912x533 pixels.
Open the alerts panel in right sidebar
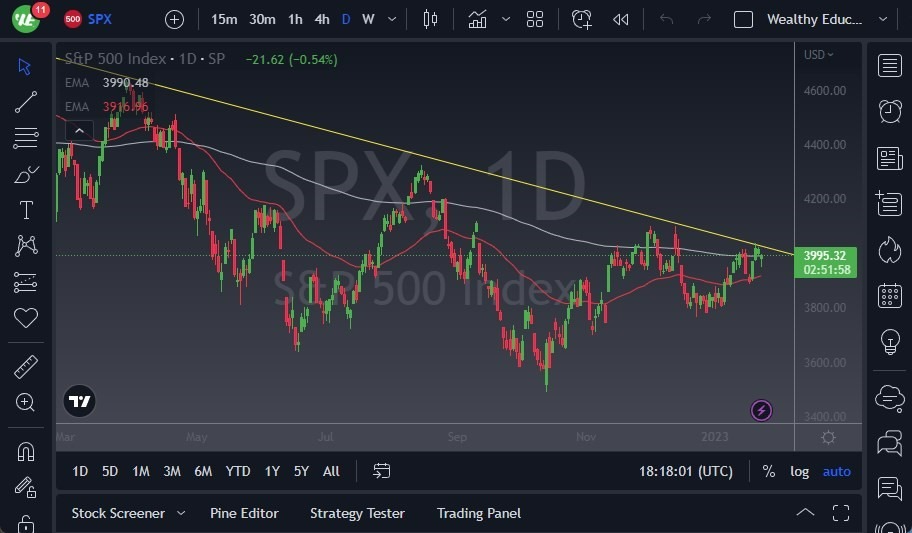click(890, 111)
